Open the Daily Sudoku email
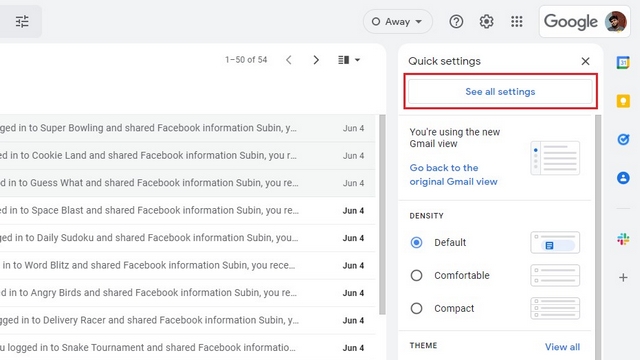 pos(187,238)
